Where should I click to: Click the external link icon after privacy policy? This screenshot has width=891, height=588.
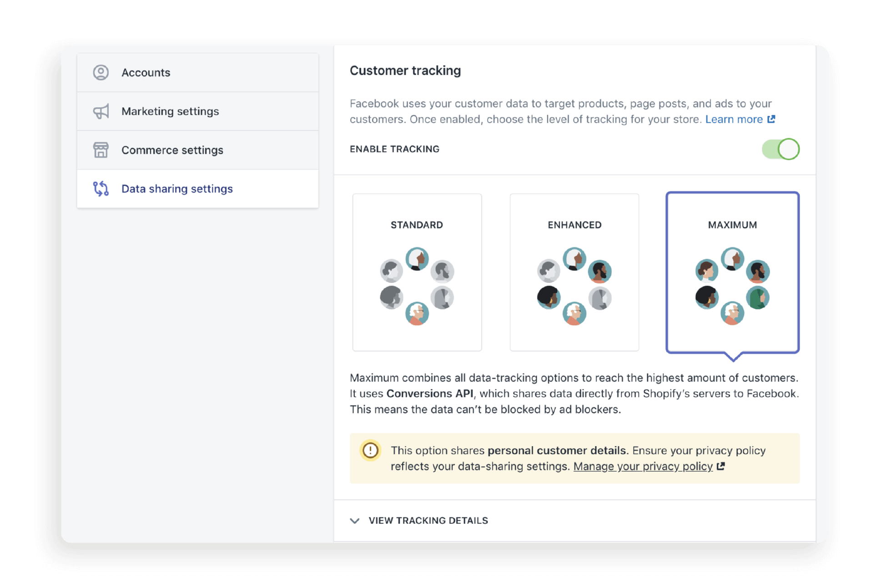pyautogui.click(x=720, y=466)
